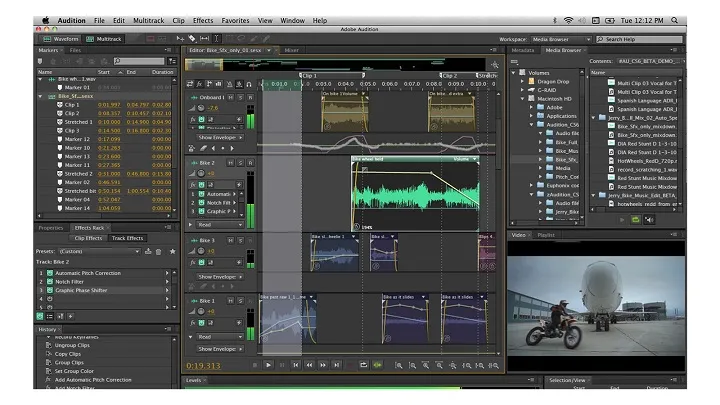This screenshot has width=720, height=405.
Task: Switch to the Mixer tab
Action: point(292,49)
